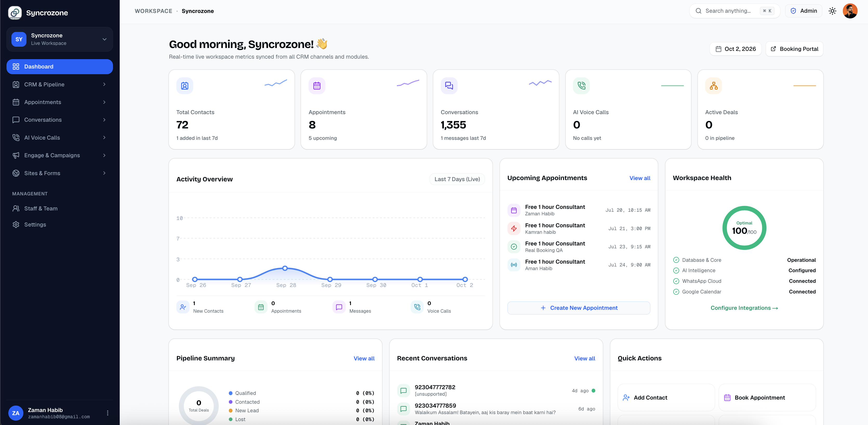Click the Conversations card chat icon
The width and height of the screenshot is (868, 425).
coord(449,86)
